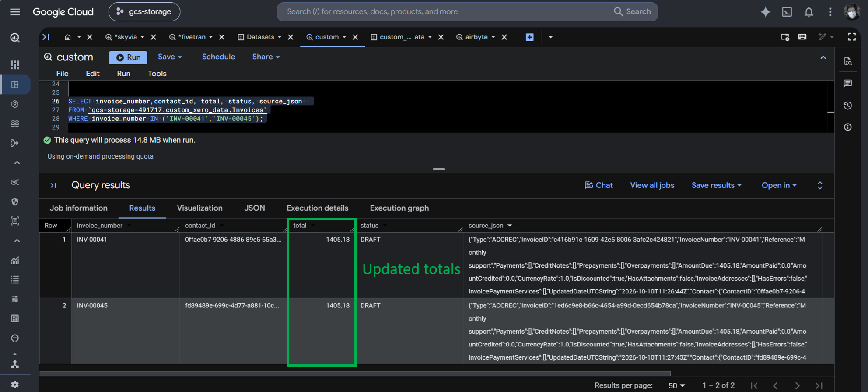Open Share dropdown menu
The image size is (868, 392).
coord(266,57)
